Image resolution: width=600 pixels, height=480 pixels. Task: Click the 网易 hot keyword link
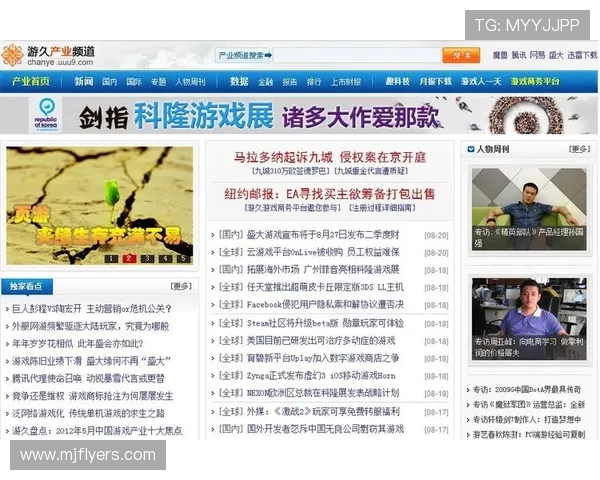(537, 56)
